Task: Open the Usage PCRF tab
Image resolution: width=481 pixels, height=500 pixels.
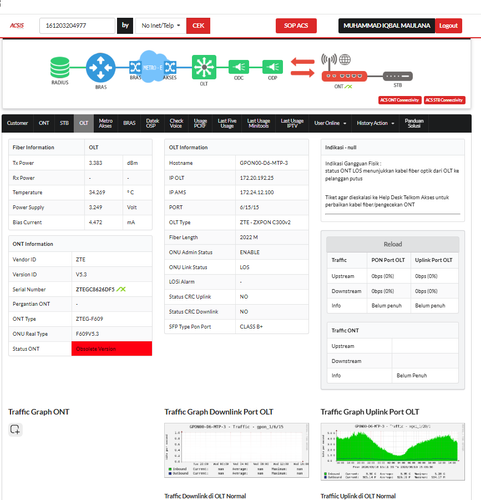Action: [x=200, y=123]
